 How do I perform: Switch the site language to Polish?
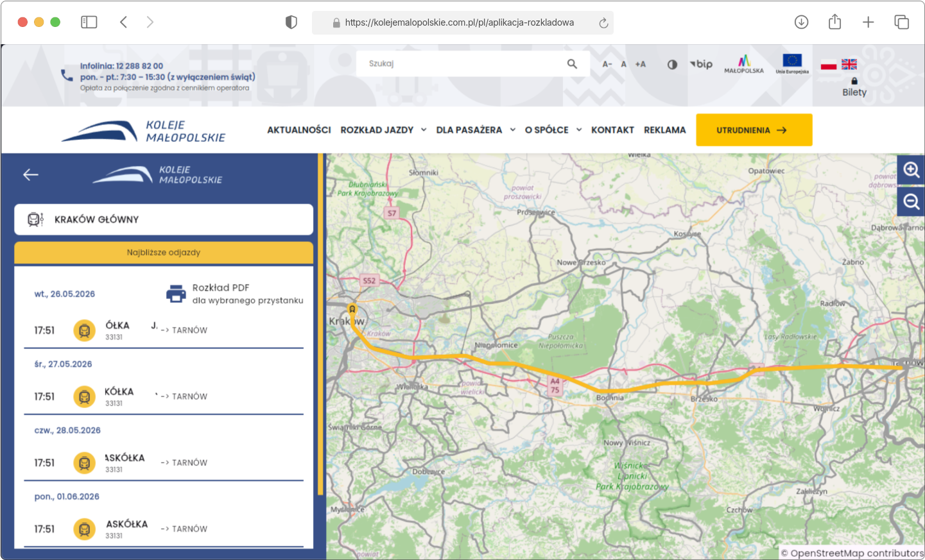[x=829, y=64]
